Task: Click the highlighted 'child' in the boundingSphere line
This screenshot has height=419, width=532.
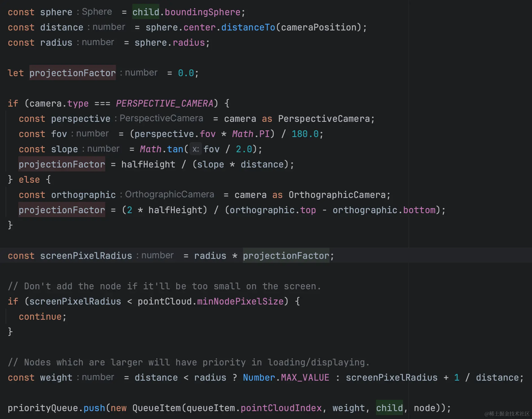Action: (146, 12)
